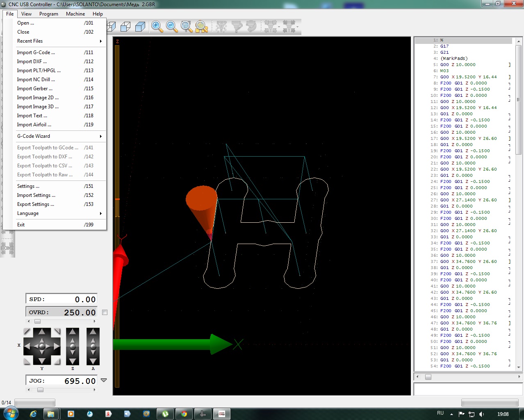Viewport: 524px width, 420px height.
Task: Expand the G-Code Wizard submenu
Action: pyautogui.click(x=55, y=136)
